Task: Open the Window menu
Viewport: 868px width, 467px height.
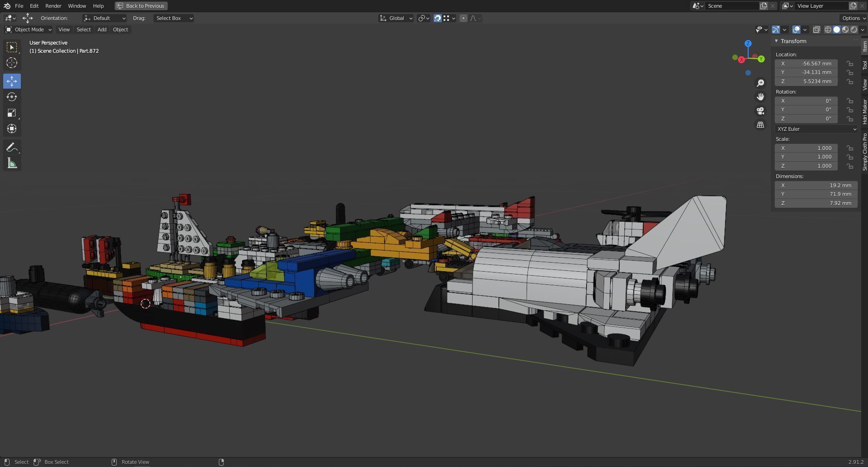Action: click(x=77, y=6)
